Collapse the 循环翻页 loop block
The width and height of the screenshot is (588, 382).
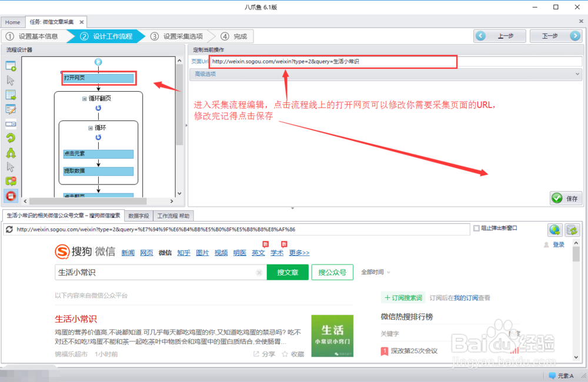coord(84,99)
